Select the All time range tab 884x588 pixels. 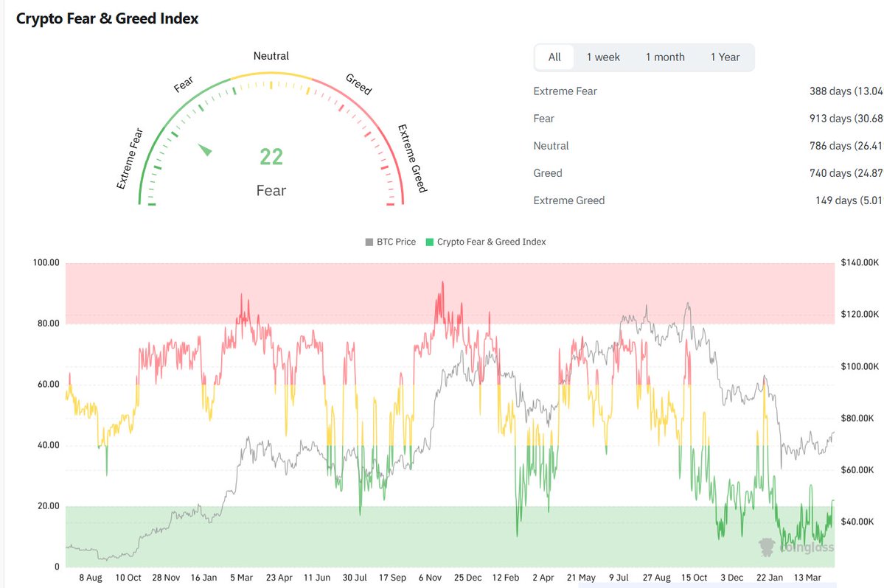[x=554, y=57]
